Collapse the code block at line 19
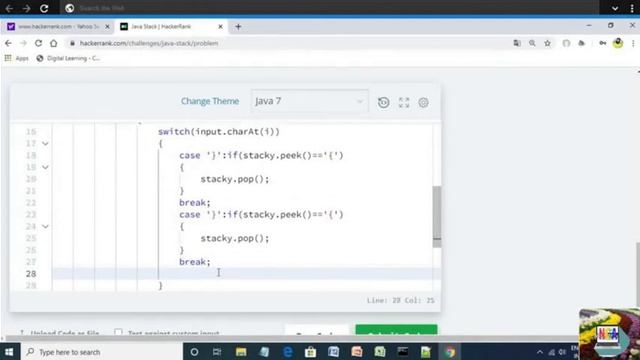This screenshot has width=640, height=360. pos(45,167)
